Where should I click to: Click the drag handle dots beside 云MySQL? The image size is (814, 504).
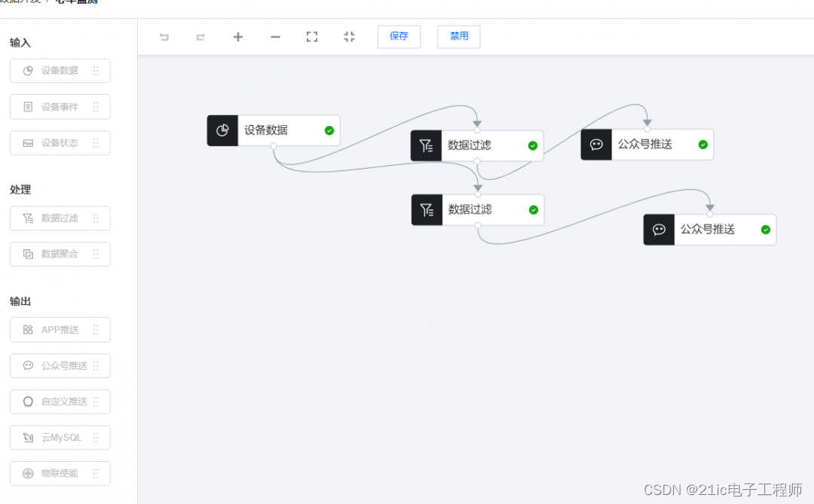(x=96, y=438)
